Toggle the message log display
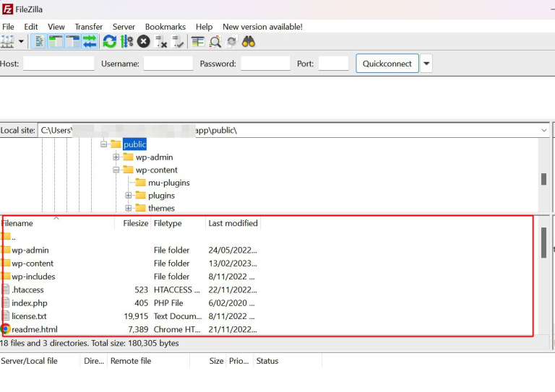555x392 pixels. click(39, 42)
